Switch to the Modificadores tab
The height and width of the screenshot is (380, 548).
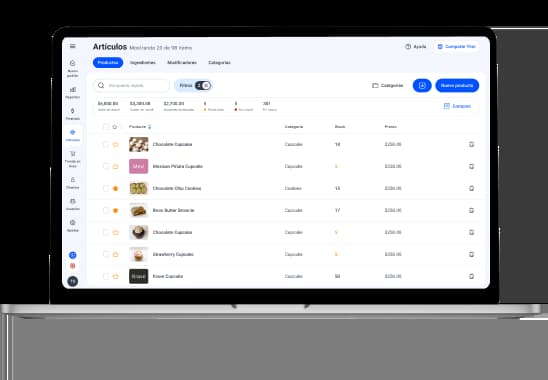coord(182,63)
